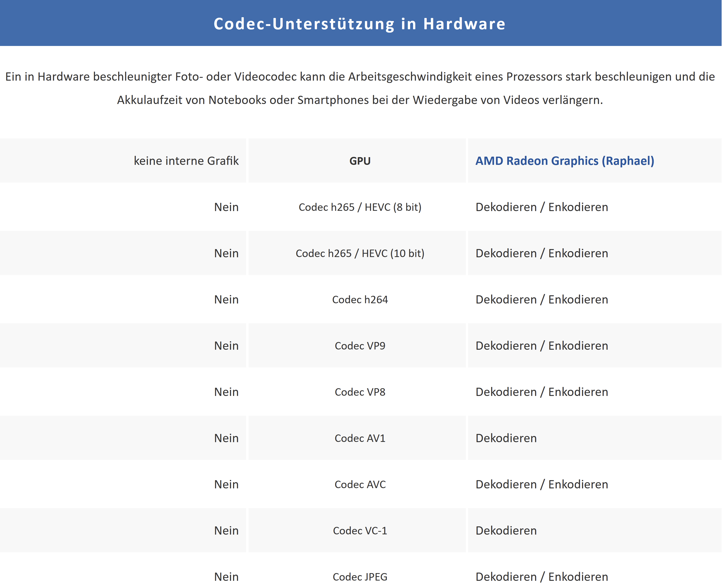Click Nein in the Codec VP9 row
This screenshot has height=588, width=726.
(x=226, y=346)
